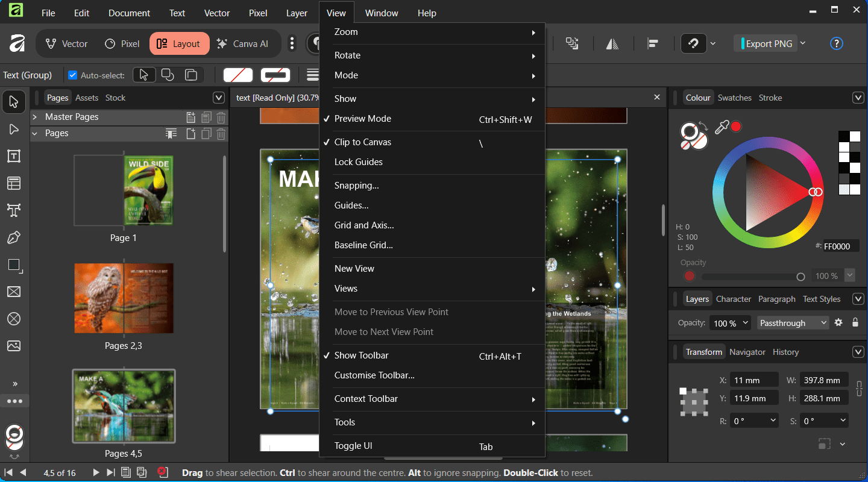Click Snapping... in the View menu

(x=357, y=186)
